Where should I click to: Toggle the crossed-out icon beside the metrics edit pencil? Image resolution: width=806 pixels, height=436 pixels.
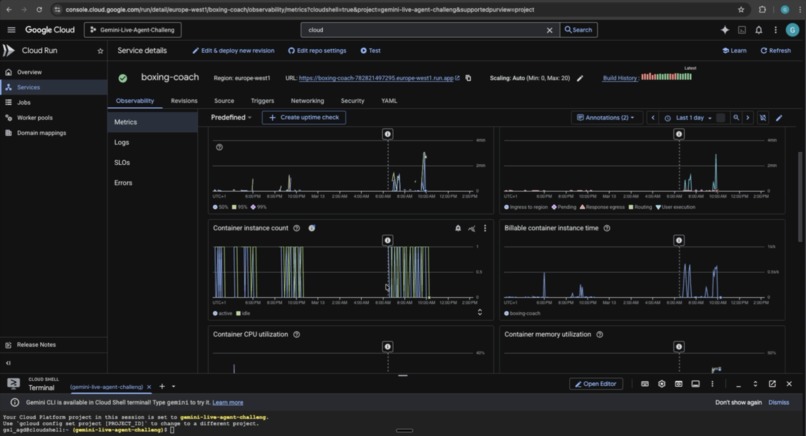(x=763, y=118)
